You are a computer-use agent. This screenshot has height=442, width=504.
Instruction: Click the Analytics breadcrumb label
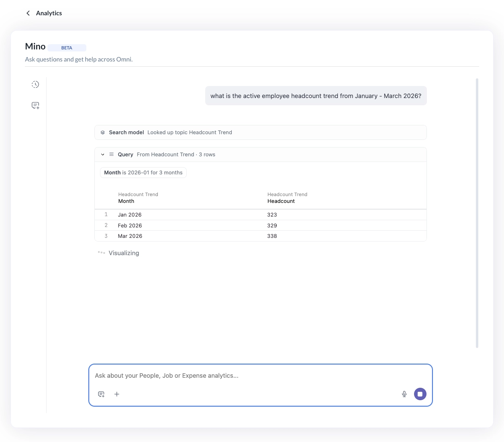click(49, 13)
